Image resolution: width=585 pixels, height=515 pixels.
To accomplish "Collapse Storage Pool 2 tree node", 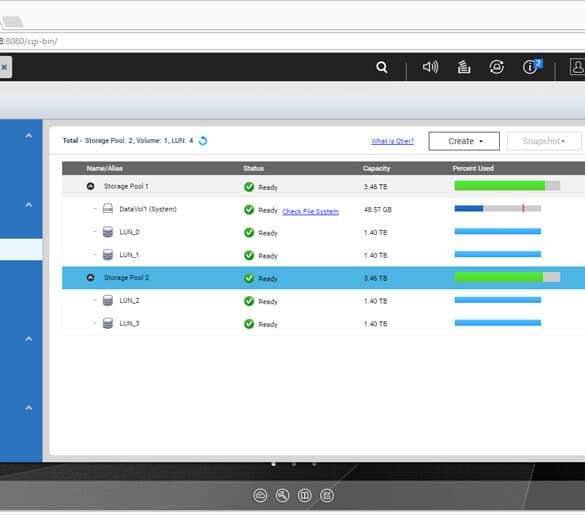I will pos(90,277).
